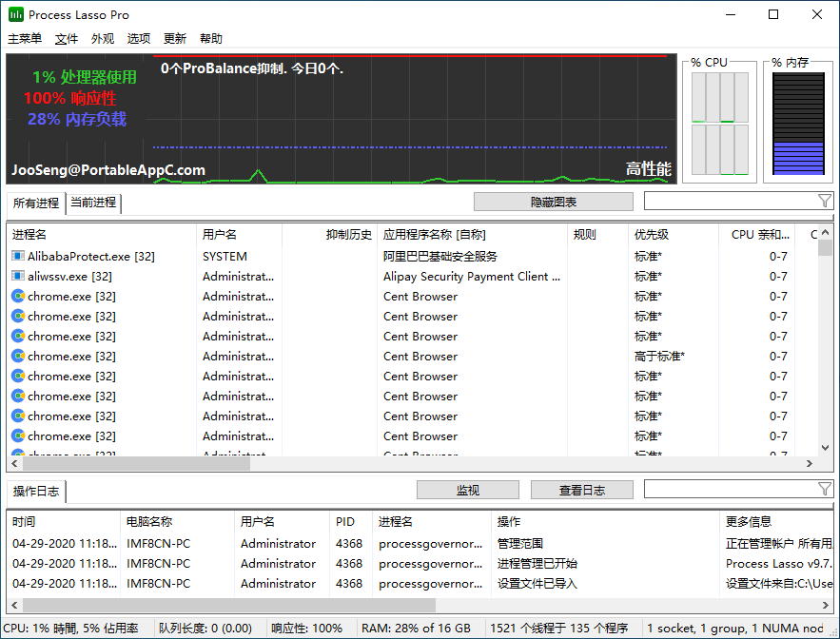
Task: Open the 选项 menu
Action: [139, 39]
